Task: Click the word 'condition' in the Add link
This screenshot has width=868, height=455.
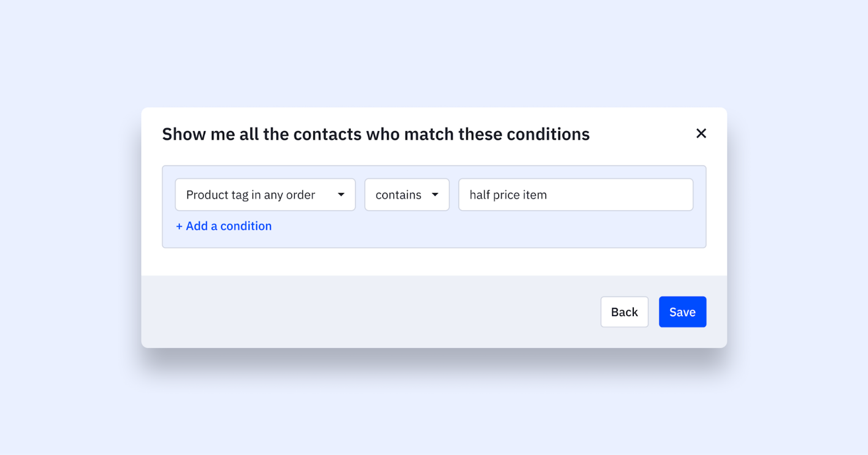Action: coord(246,226)
